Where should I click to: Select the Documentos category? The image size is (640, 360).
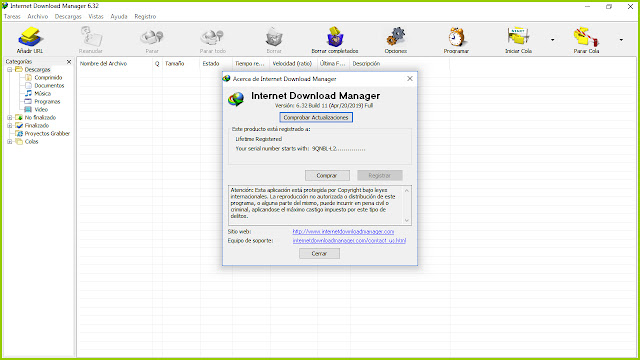point(49,86)
